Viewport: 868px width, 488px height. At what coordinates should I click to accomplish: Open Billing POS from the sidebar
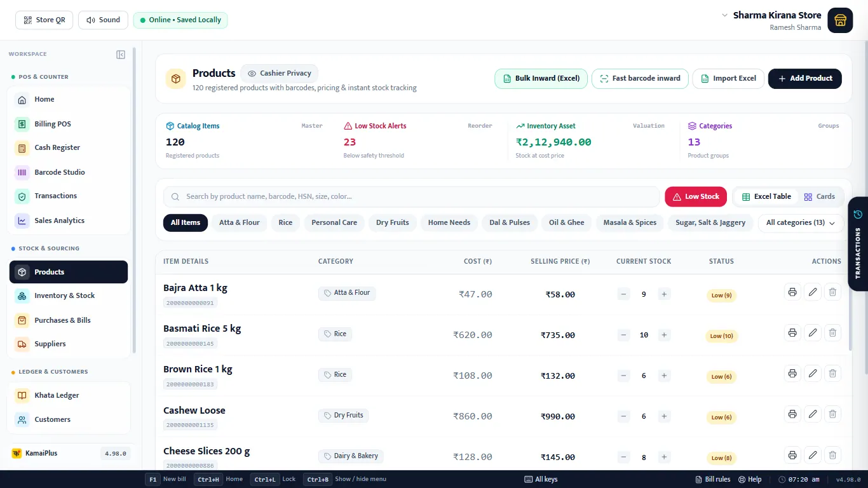pyautogui.click(x=69, y=124)
